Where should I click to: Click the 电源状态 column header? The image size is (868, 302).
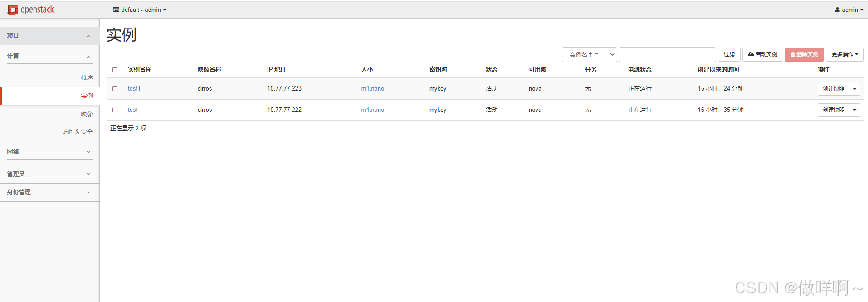(x=639, y=69)
